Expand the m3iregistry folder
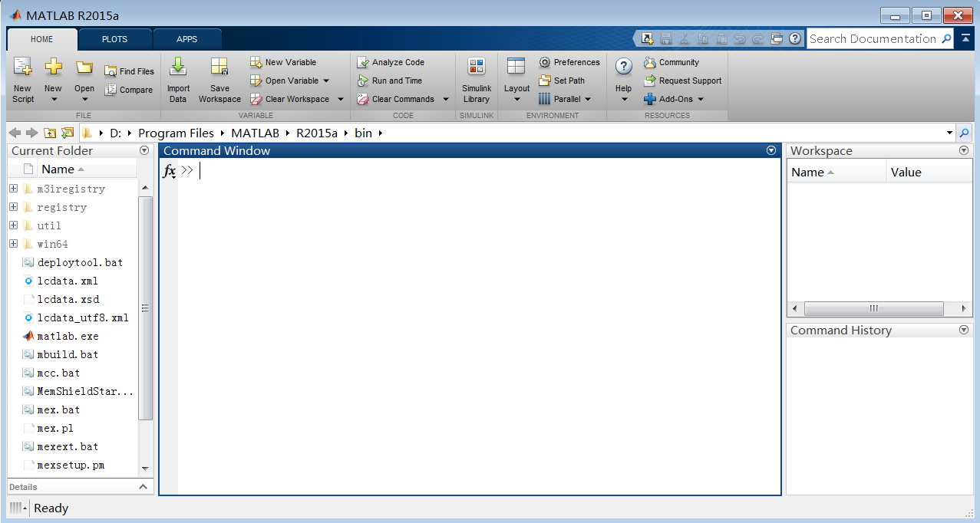The width and height of the screenshot is (980, 523). tap(13, 189)
